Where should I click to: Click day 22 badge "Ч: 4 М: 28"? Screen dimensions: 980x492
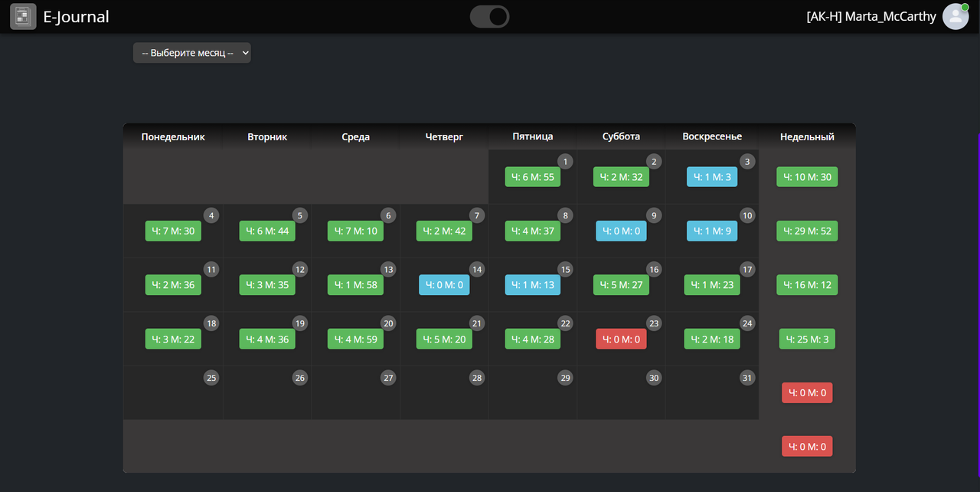click(533, 339)
